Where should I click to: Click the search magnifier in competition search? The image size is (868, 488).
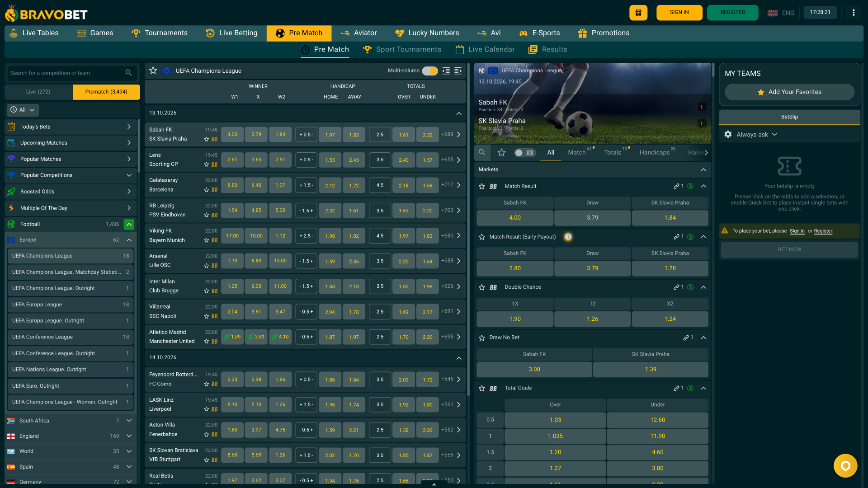[129, 73]
